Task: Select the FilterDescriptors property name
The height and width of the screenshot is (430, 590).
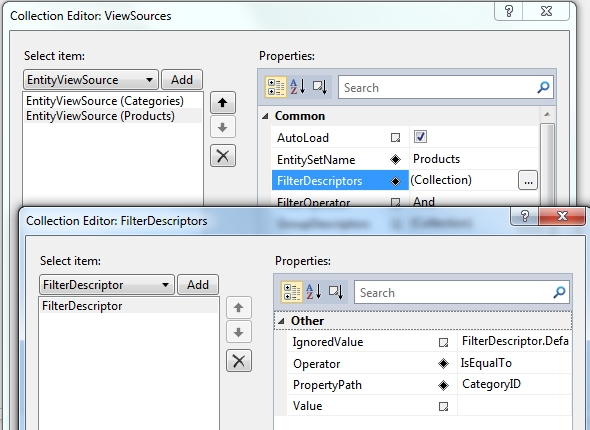Action: click(319, 181)
